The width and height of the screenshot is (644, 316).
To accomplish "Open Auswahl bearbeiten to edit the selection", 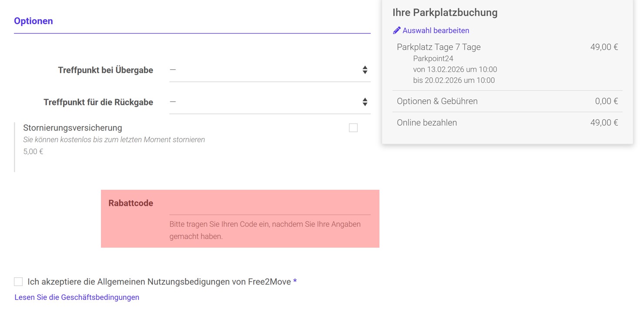I will coord(436,30).
